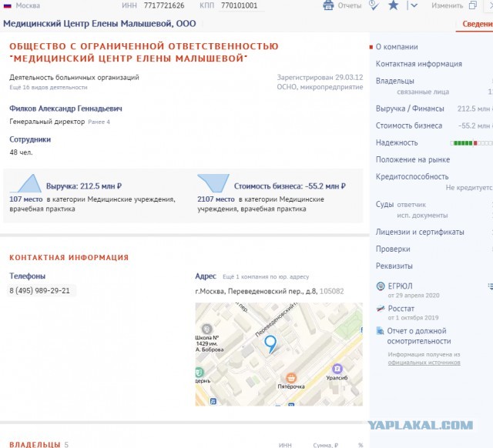This screenshot has width=493, height=448.
Task: Switch to the Сведения tab
Action: tap(478, 24)
